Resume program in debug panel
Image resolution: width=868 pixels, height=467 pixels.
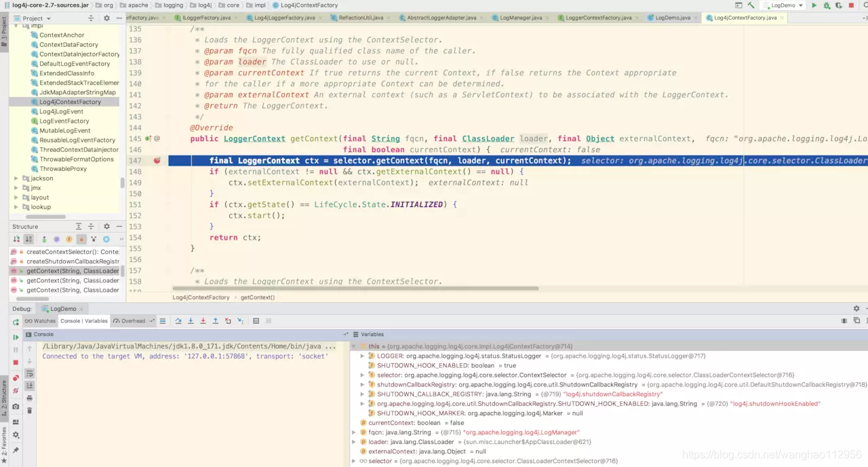tap(16, 337)
